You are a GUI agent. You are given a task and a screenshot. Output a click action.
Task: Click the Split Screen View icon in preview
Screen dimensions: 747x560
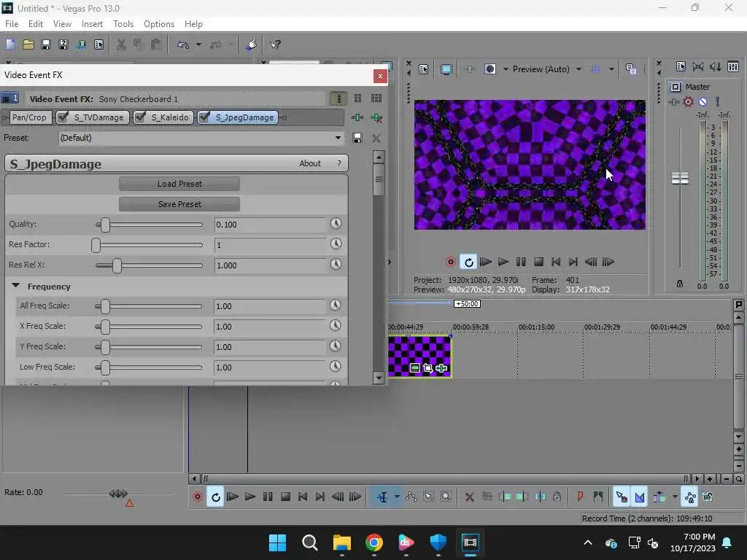click(490, 69)
